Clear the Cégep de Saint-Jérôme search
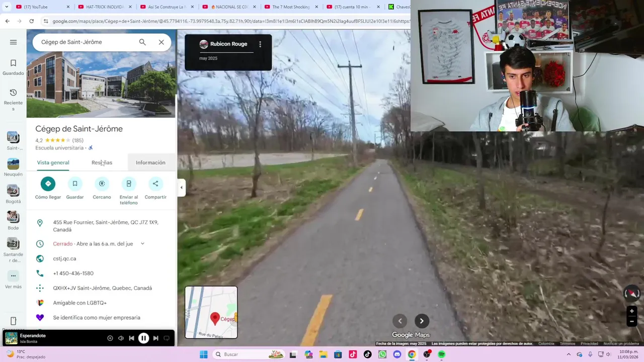The image size is (644, 362). pyautogui.click(x=161, y=42)
